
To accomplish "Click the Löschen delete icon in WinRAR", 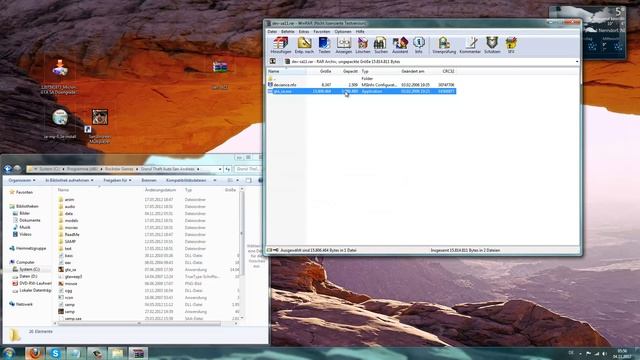I will [x=362, y=45].
